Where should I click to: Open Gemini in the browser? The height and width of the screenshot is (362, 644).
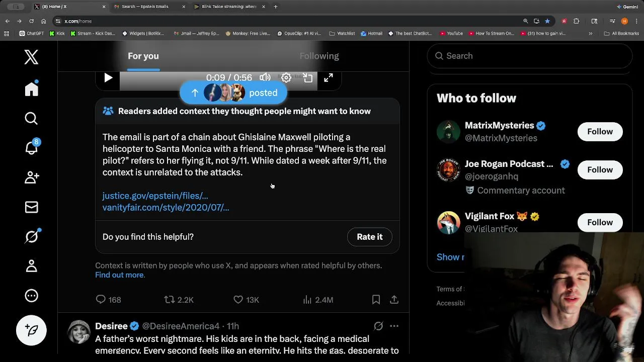coord(627,7)
